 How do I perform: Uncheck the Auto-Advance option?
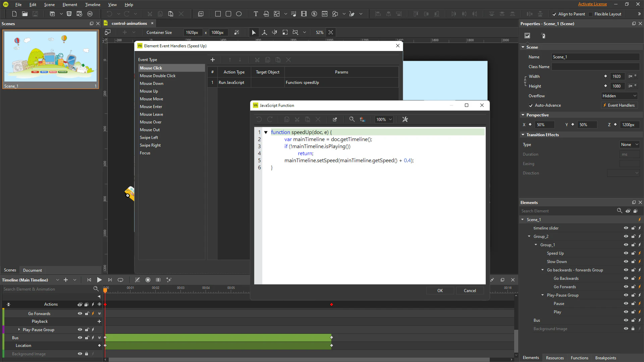click(531, 105)
